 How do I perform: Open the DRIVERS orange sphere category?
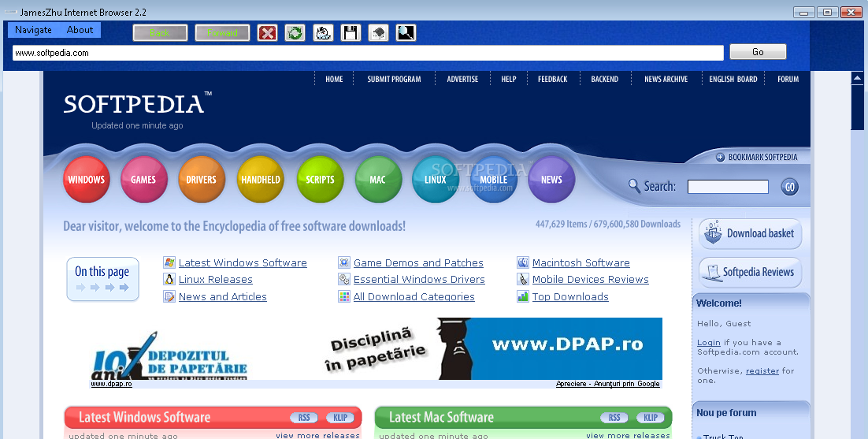(202, 180)
